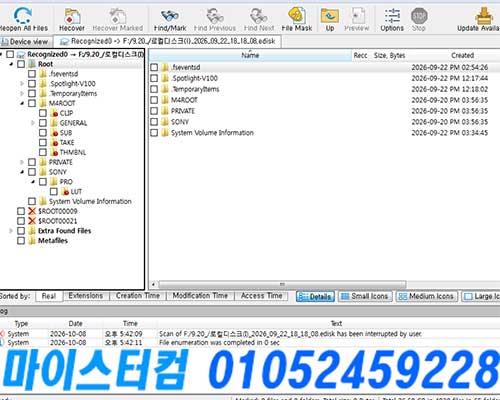Click the Recover toolbar icon

click(x=72, y=15)
